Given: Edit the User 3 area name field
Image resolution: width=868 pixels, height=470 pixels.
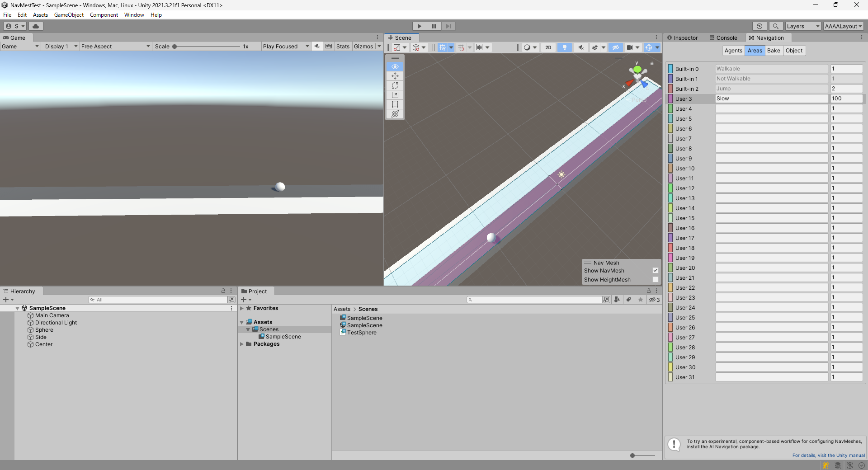Looking at the screenshot, I should 771,99.
